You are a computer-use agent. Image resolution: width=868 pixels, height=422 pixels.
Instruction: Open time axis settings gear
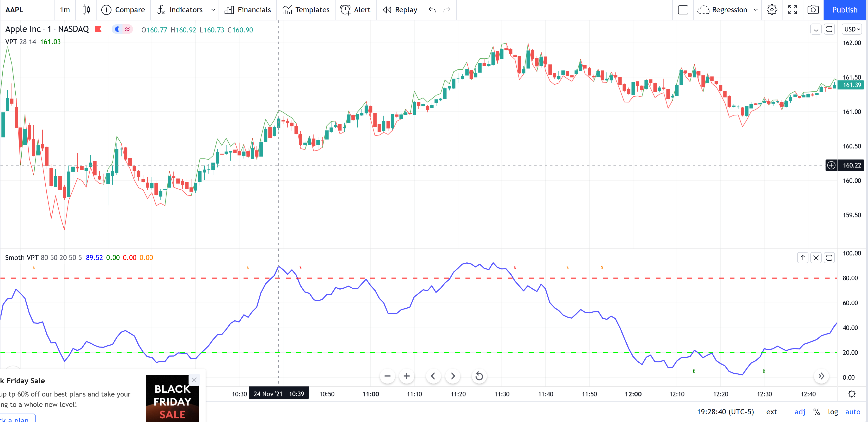[852, 394]
